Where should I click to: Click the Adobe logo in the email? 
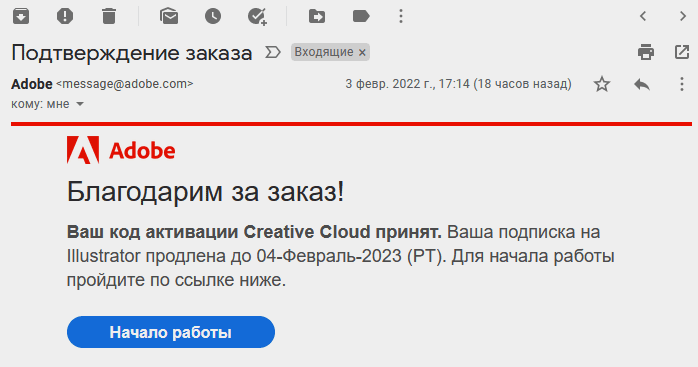[121, 150]
